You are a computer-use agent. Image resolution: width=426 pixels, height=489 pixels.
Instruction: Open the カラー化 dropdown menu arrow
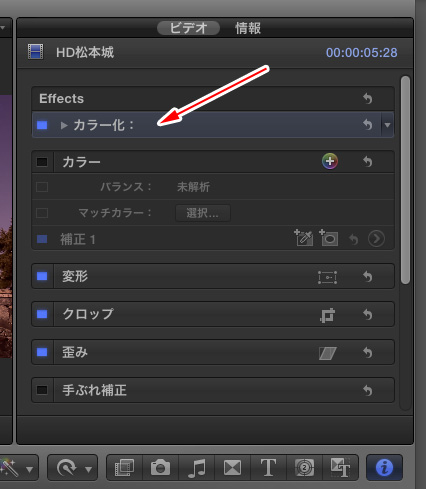coord(387,125)
